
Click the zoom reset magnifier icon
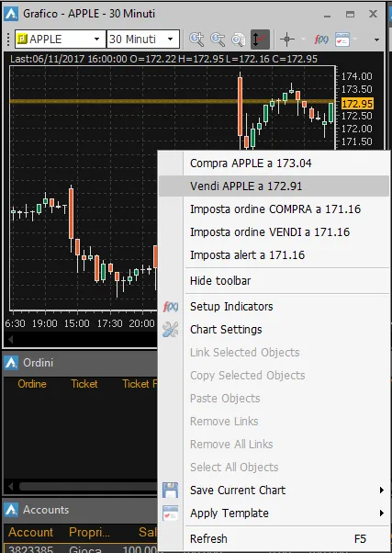coord(239,39)
